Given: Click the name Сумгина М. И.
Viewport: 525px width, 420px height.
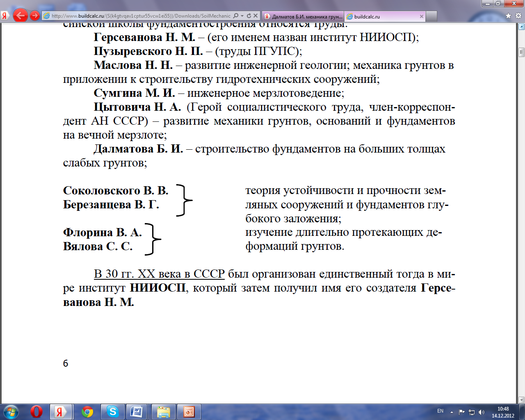Looking at the screenshot, I should pos(134,93).
